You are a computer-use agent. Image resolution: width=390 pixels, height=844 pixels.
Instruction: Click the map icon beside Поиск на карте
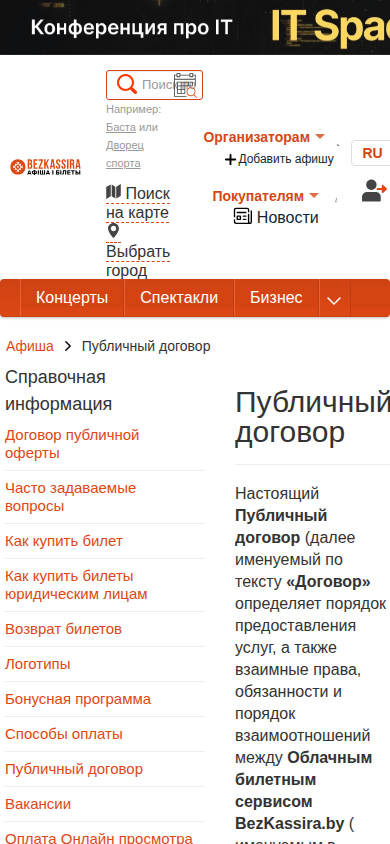(x=114, y=192)
